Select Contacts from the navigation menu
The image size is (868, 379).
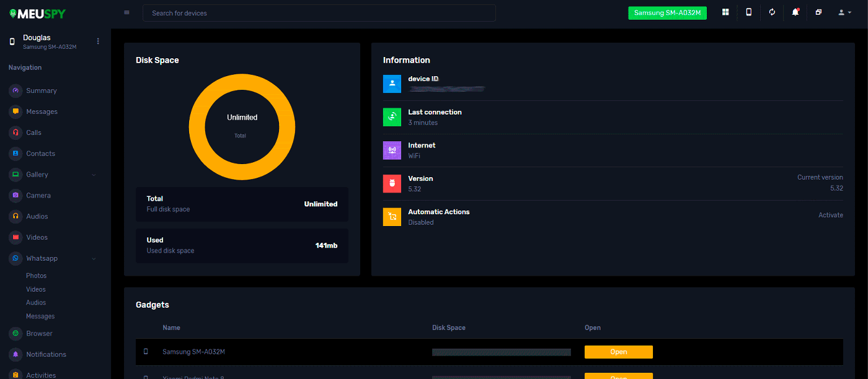[15, 154]
